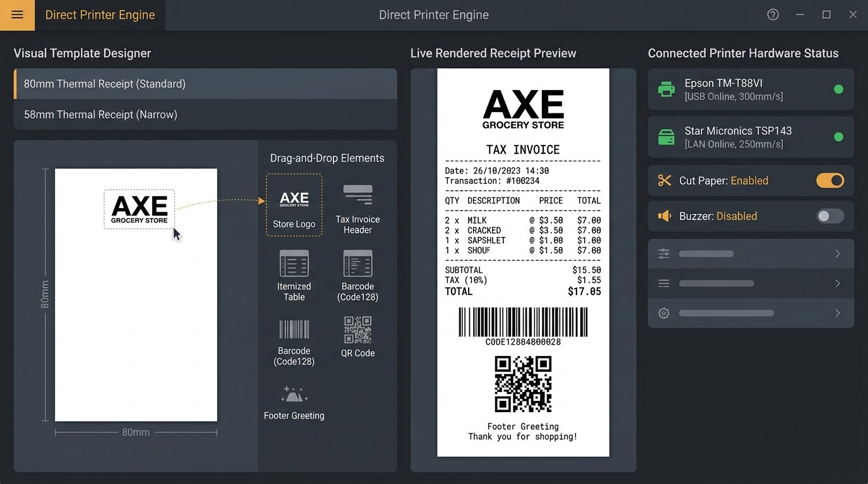868x484 pixels.
Task: Click "Thank you for shopping!" footer text
Action: (x=523, y=437)
